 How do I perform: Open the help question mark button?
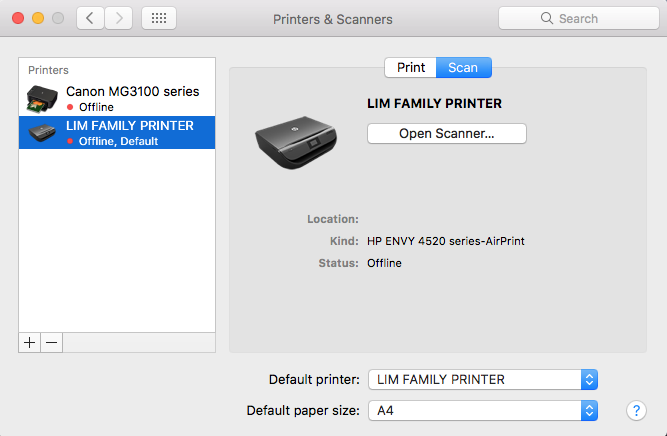(635, 410)
